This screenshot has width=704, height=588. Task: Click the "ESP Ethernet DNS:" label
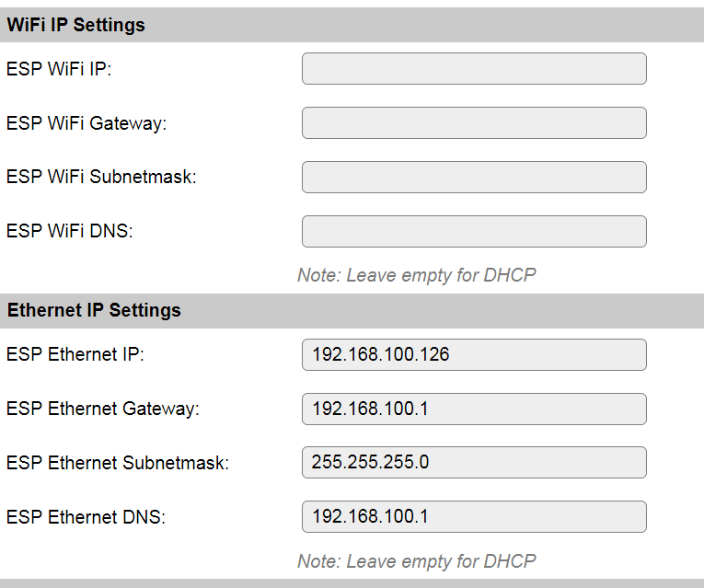pyautogui.click(x=87, y=517)
